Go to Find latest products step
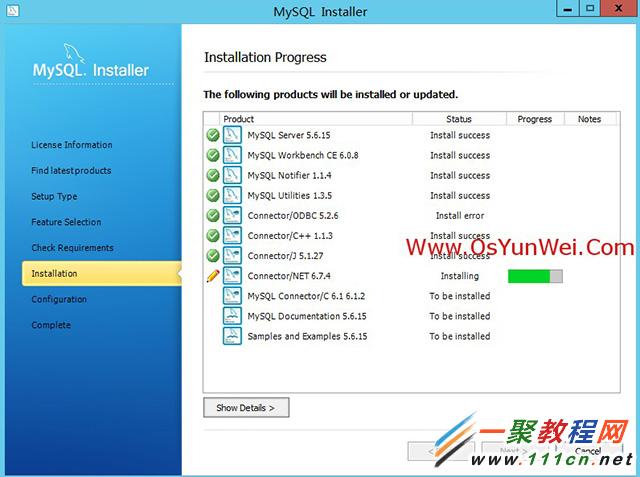 coord(71,171)
